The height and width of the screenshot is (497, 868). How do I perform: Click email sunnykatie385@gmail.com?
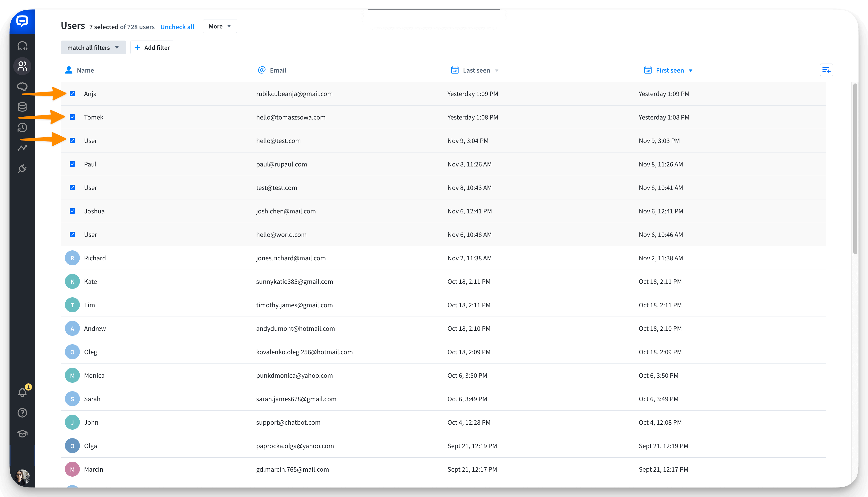click(x=294, y=282)
